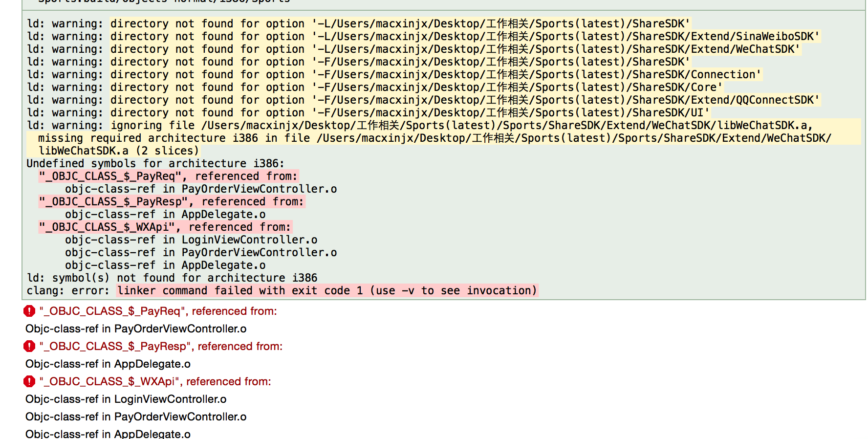
Task: Click the warning line ending in 'ShareSDK/Connection'
Action: tap(394, 74)
